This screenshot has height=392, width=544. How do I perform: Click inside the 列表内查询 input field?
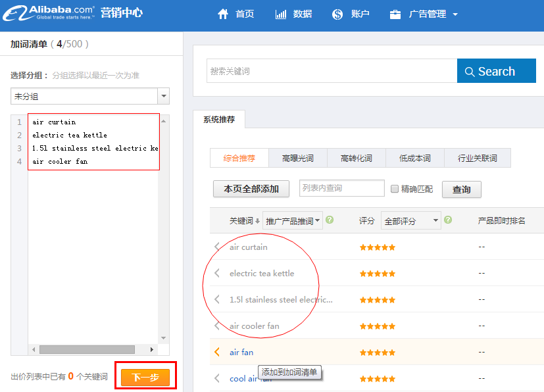341,189
